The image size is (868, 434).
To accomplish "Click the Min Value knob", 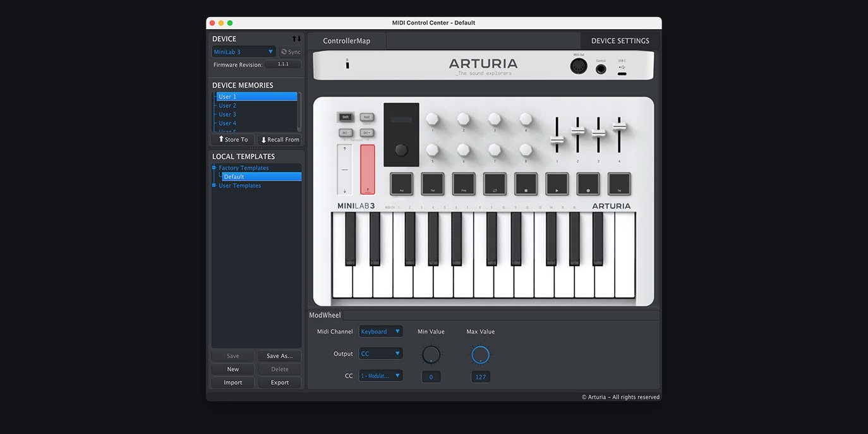I will click(431, 354).
